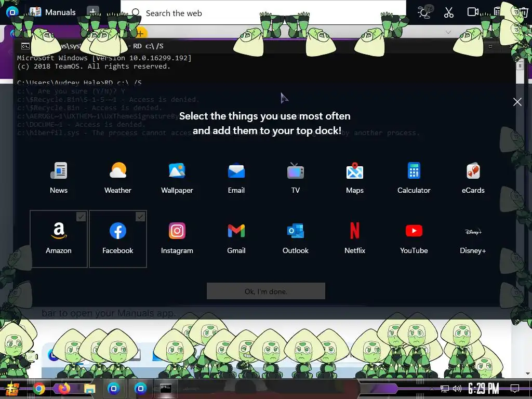
Task: Select the Wallpaper app icon
Action: point(177,170)
